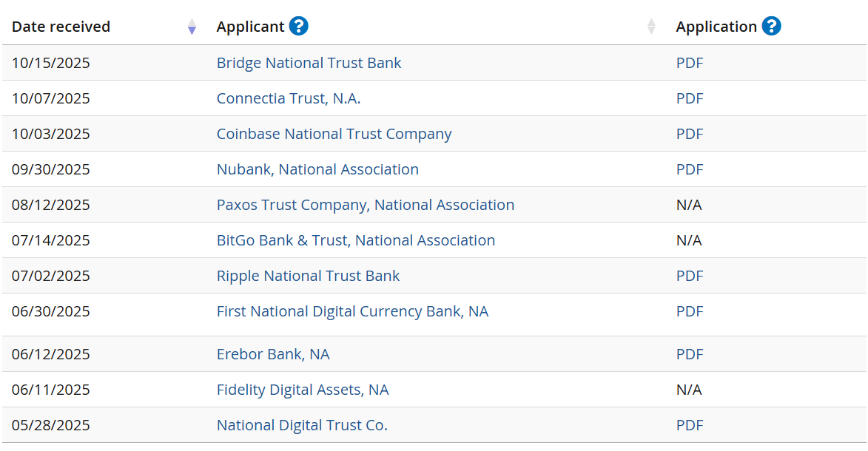Open Paxos Trust Company, National Association
This screenshot has width=868, height=451.
[365, 205]
